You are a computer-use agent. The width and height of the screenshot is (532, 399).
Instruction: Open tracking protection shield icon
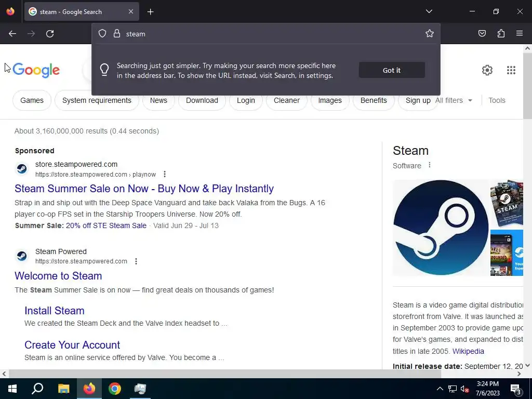pos(102,33)
